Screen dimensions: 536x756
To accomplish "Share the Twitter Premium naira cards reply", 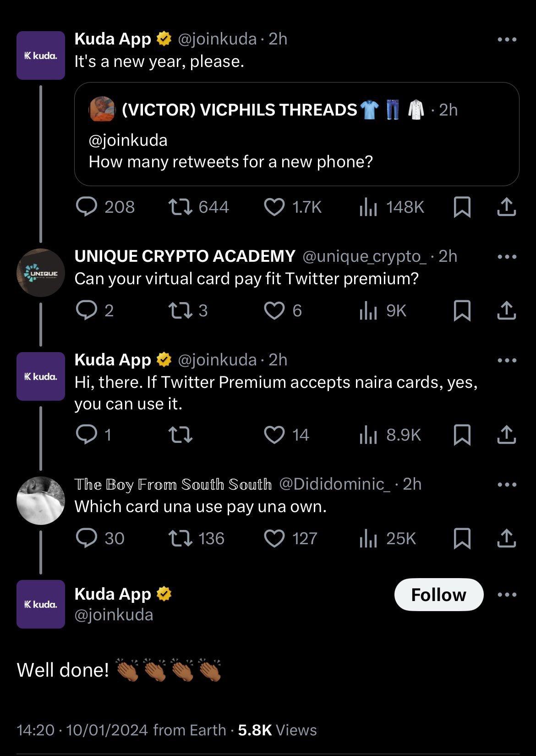I will click(506, 435).
